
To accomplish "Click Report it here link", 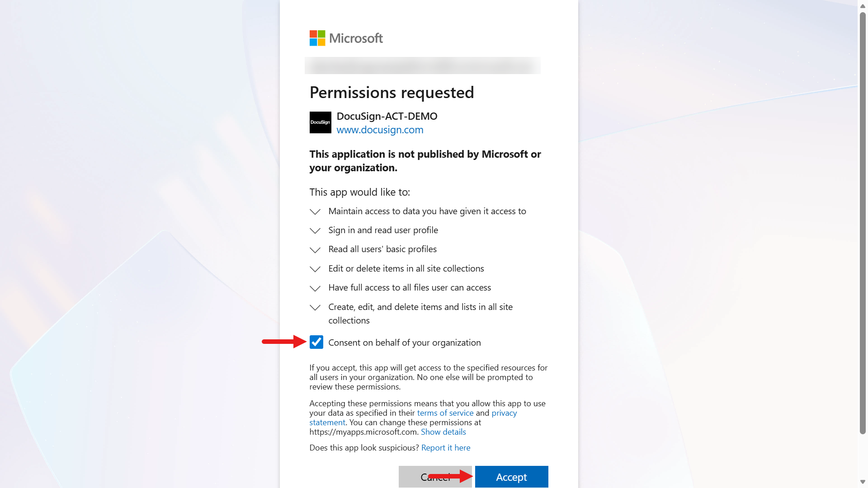I will tap(446, 447).
